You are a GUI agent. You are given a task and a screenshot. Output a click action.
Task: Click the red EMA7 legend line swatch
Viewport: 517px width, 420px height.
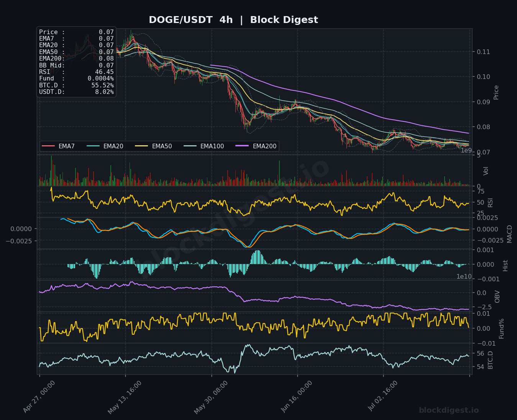click(48, 146)
